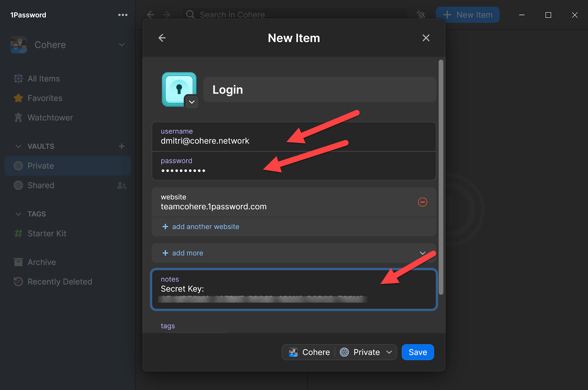The width and height of the screenshot is (588, 390).
Task: Expand the add more dropdown chevron
Action: (423, 253)
